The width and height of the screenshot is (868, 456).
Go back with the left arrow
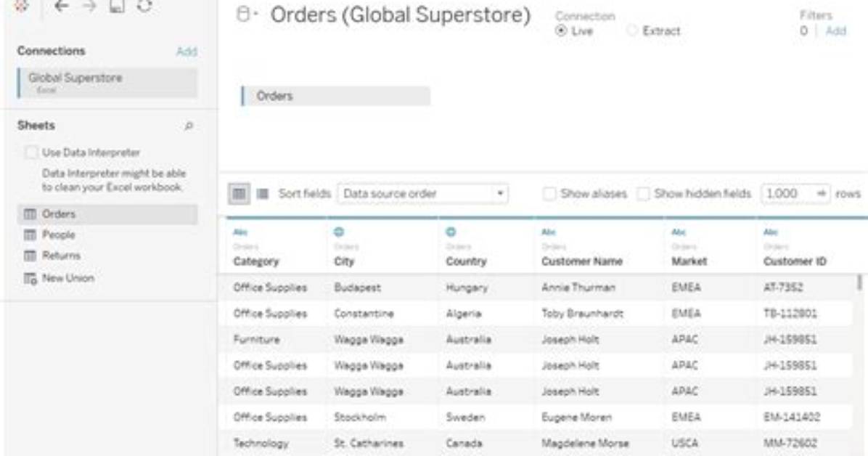point(62,6)
